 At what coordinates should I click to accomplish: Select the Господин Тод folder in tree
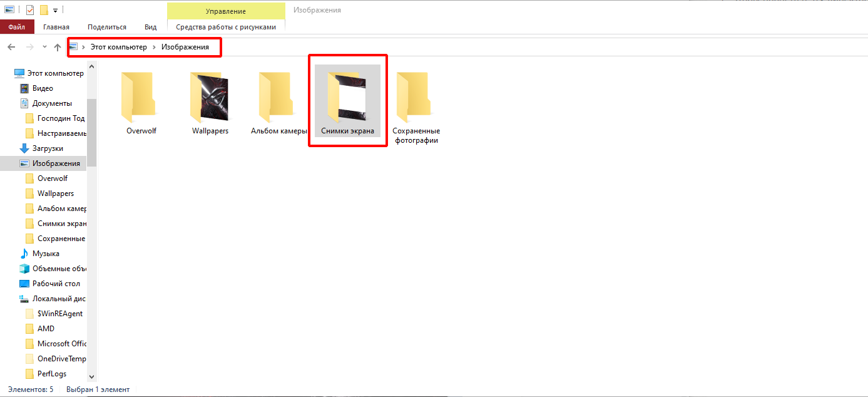pos(61,118)
